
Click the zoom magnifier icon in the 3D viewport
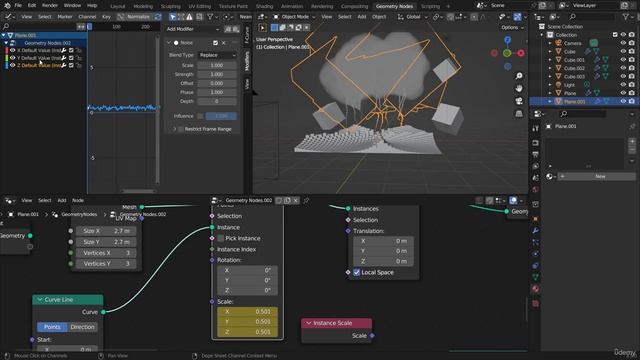point(519,76)
